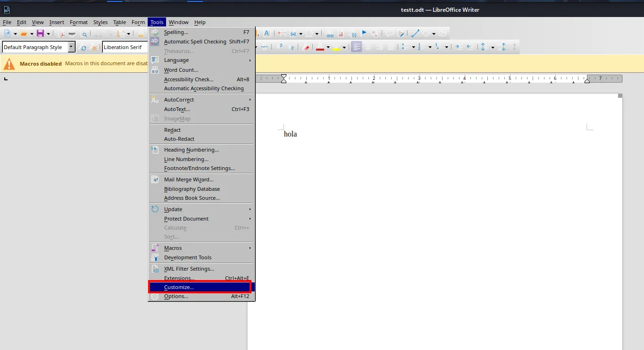This screenshot has width=644, height=350.
Task: Click the Insert Bookmark flag icon
Action: 364,33
